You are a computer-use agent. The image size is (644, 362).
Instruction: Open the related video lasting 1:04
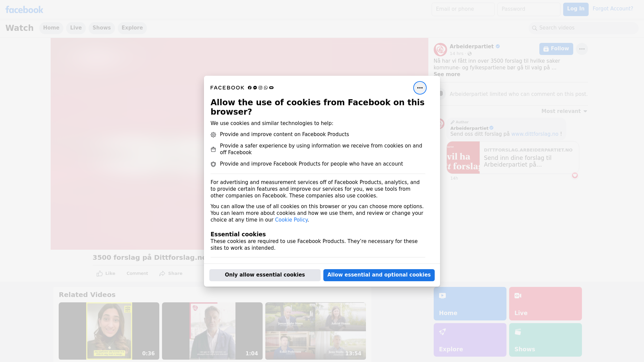tap(212, 331)
